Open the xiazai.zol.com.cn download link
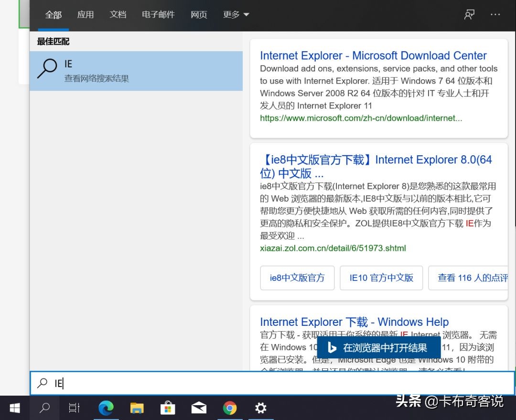Viewport: 516px width, 420px height. coord(333,248)
